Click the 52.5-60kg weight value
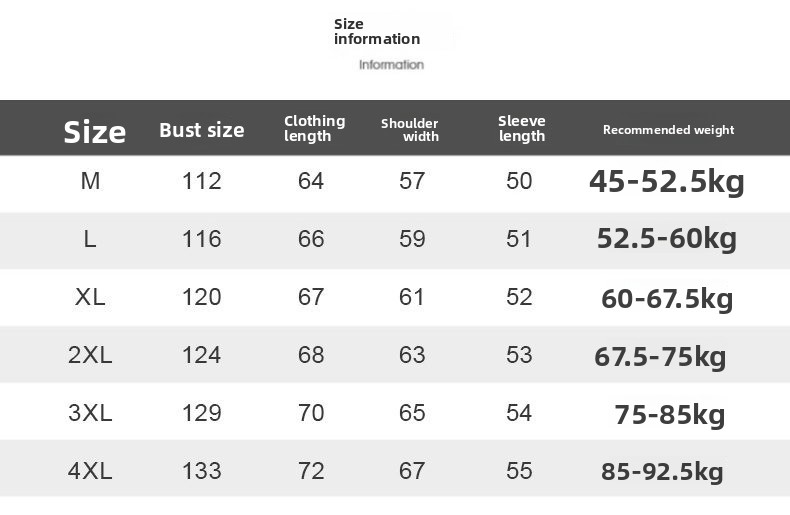This screenshot has width=790, height=515. (666, 239)
